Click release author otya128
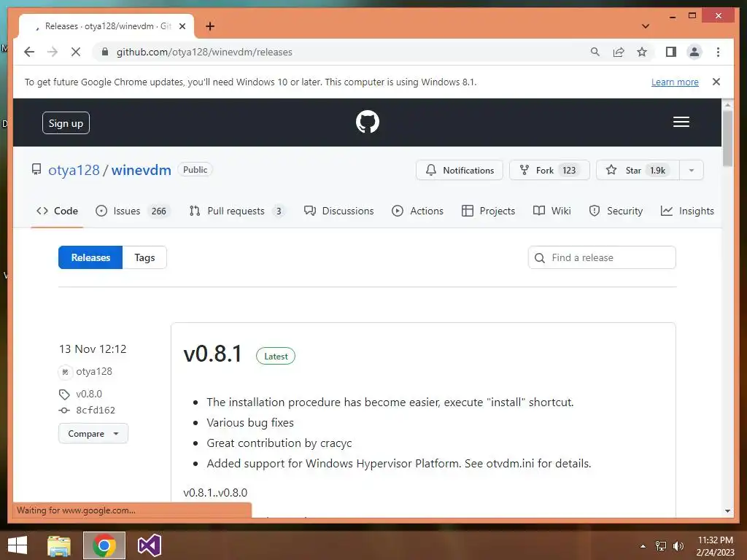This screenshot has width=747, height=560. tap(94, 371)
